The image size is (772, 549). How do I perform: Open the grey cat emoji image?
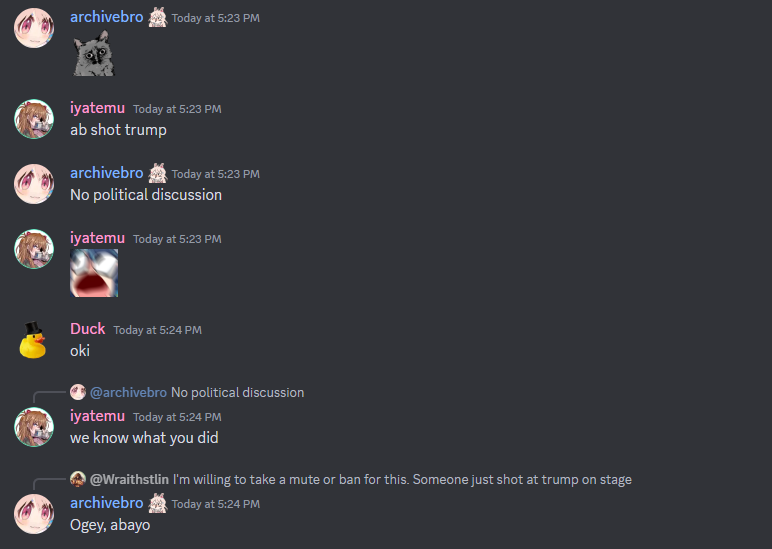click(94, 53)
